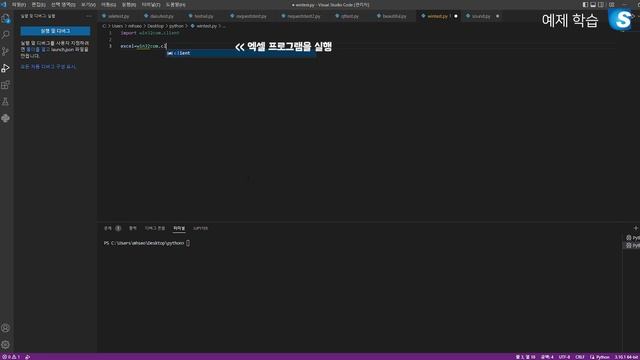
Task: Open the 문제 panel tab
Action: coord(112,228)
